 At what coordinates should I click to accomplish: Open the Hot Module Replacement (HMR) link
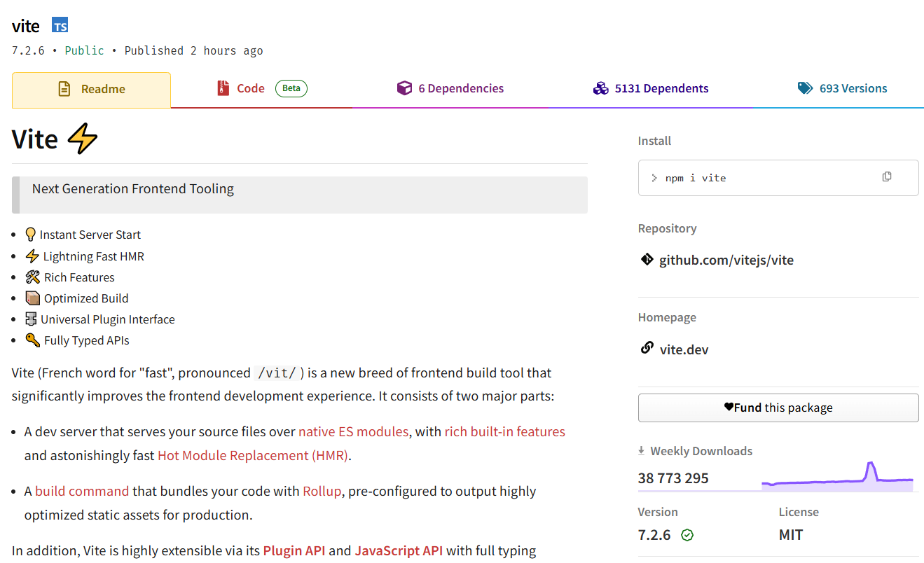click(x=253, y=455)
